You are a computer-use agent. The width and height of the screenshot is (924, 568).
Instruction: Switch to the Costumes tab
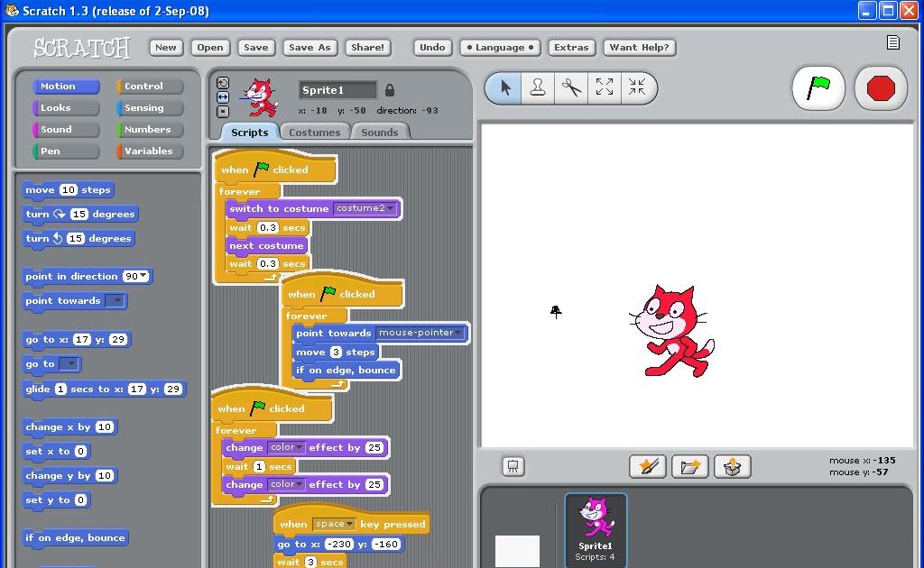[x=314, y=132]
